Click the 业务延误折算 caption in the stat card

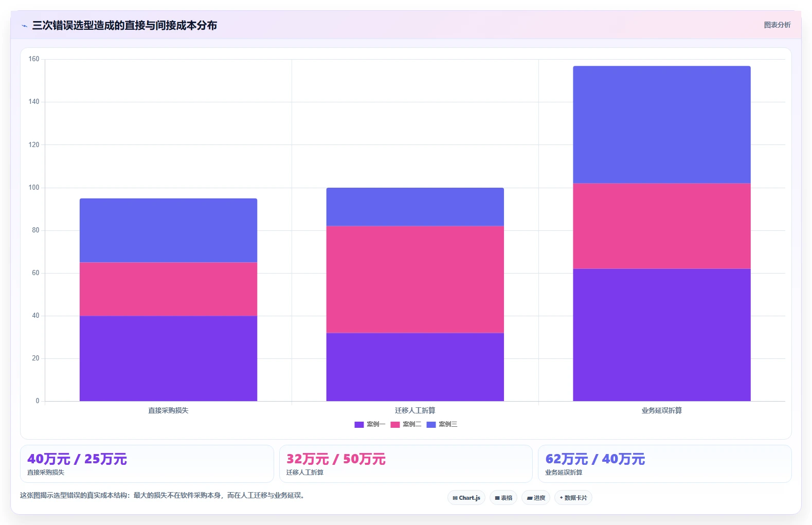click(564, 473)
